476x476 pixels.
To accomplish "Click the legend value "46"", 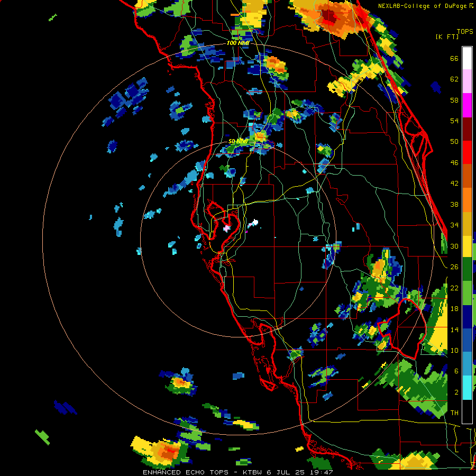I will (x=454, y=163).
